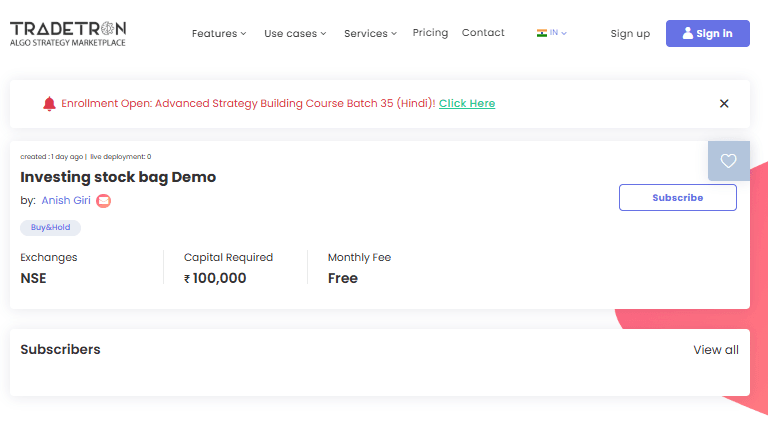
Task: Open the Click Here enrollment link
Action: [467, 104]
